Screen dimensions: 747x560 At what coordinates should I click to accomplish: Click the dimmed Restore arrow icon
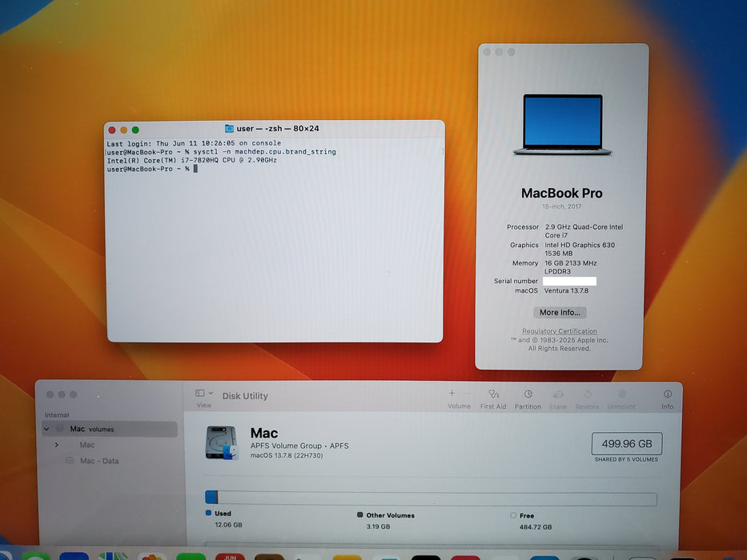tap(588, 394)
